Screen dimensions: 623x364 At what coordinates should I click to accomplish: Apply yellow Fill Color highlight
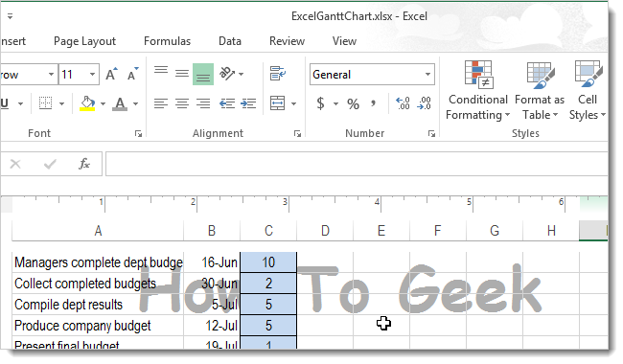87,104
